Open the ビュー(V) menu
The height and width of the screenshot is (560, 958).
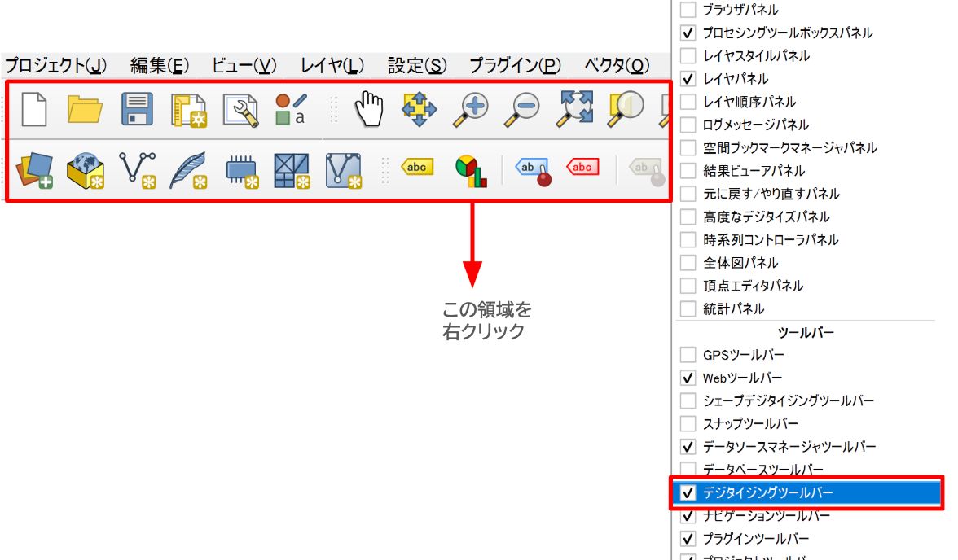(244, 65)
